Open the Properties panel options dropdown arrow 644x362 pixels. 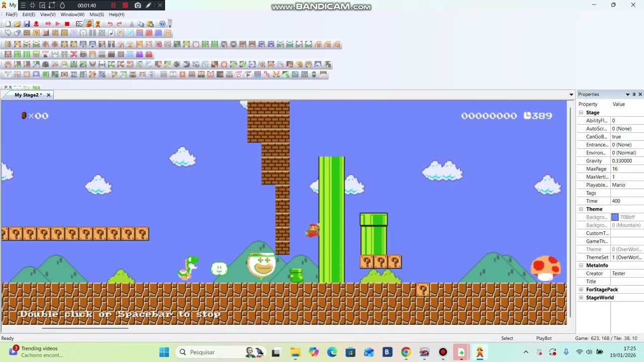point(627,95)
